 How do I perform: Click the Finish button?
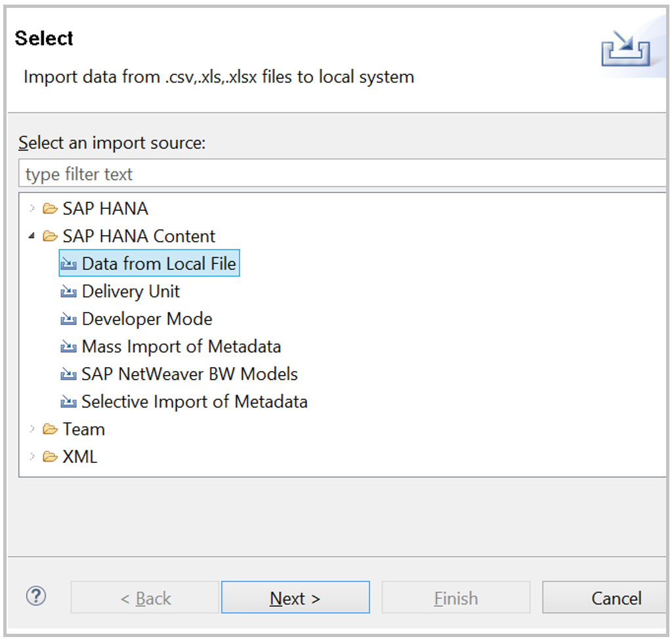[x=455, y=597]
